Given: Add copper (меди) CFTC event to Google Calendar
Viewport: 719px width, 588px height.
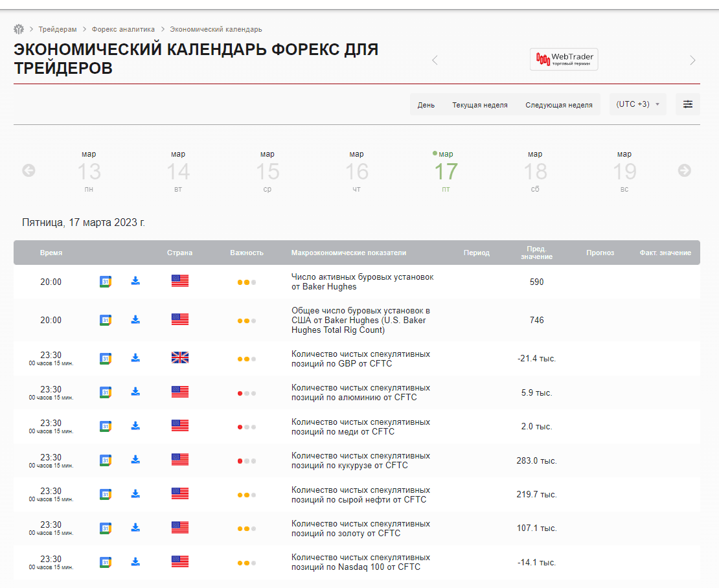Looking at the screenshot, I should [x=106, y=426].
